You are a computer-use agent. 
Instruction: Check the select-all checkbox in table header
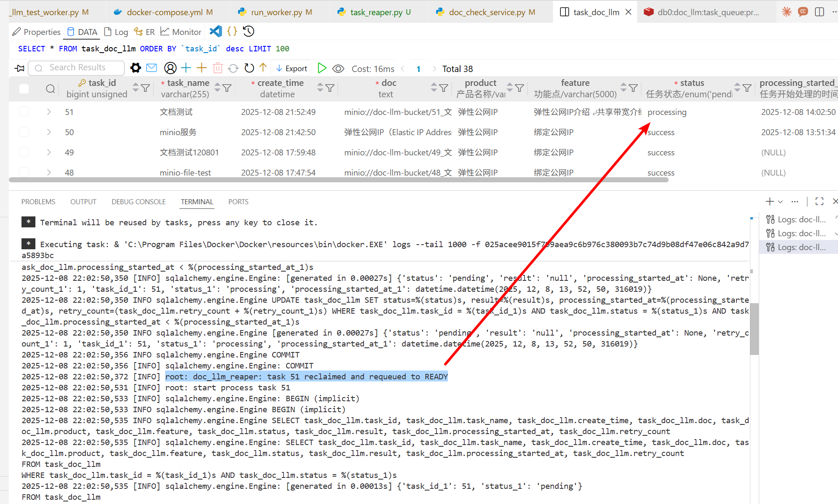24,88
